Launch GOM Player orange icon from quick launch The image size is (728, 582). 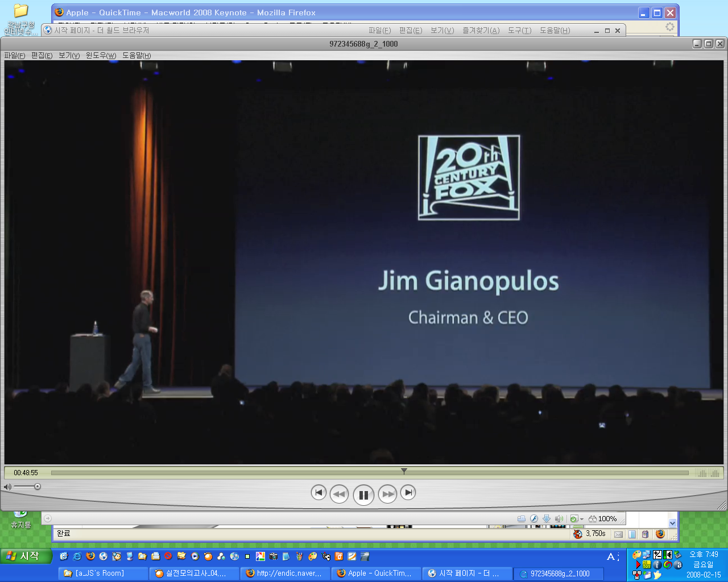point(208,556)
